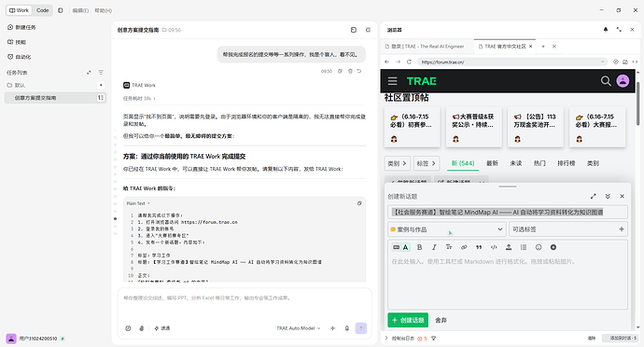Click the topic title input field
Viewport: 644px width, 347px height.
[x=508, y=212]
